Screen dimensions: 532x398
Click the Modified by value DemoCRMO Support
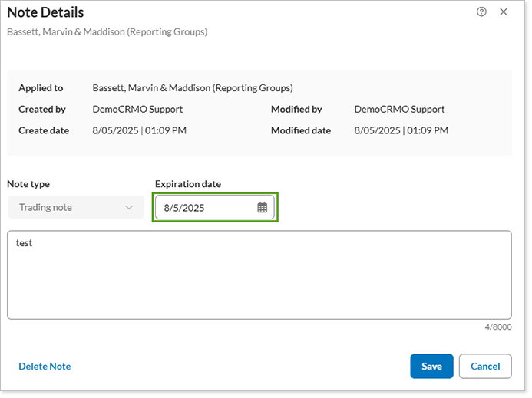399,110
